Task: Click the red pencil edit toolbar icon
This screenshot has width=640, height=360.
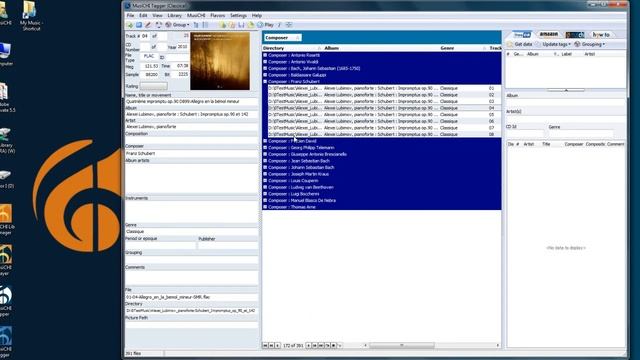Action: [x=148, y=25]
